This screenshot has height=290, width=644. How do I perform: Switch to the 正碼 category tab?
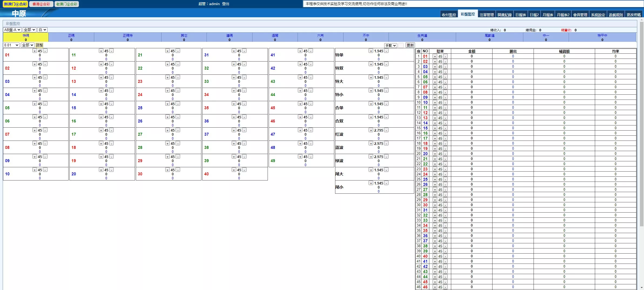71,37
